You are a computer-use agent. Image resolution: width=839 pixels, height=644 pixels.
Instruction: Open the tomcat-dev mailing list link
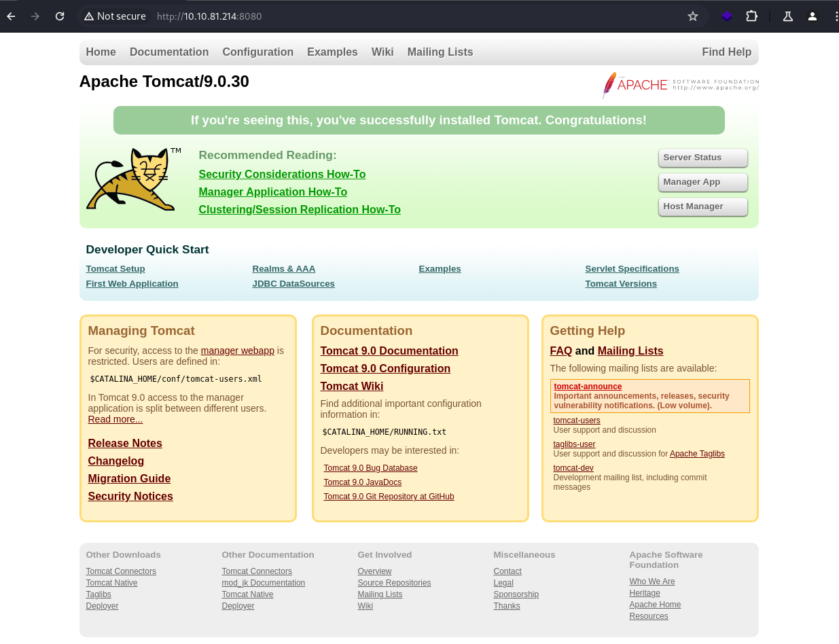pyautogui.click(x=573, y=468)
